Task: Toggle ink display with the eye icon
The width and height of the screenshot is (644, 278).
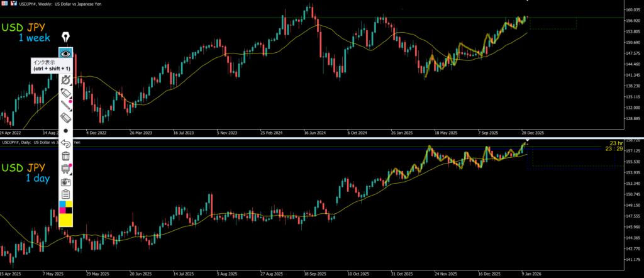Action: click(x=65, y=55)
